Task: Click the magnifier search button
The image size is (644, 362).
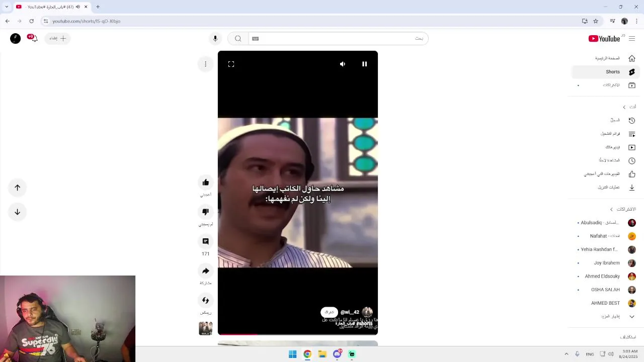Action: (238, 39)
